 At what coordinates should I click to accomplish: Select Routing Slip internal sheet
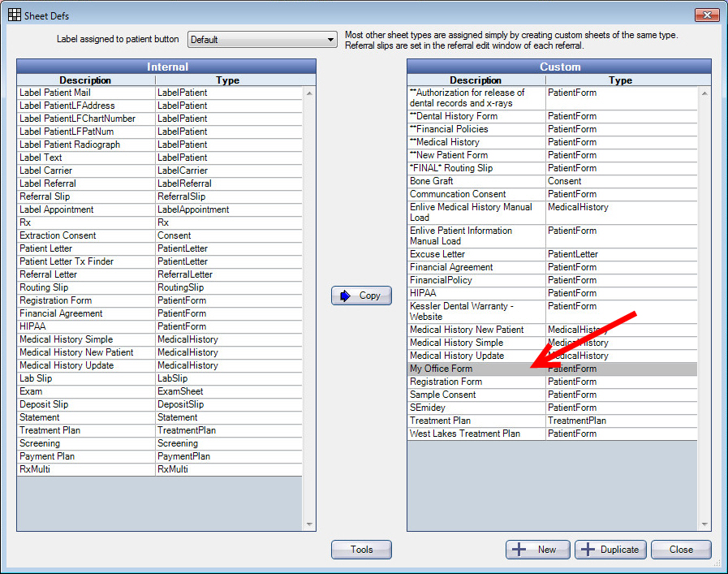(159, 287)
